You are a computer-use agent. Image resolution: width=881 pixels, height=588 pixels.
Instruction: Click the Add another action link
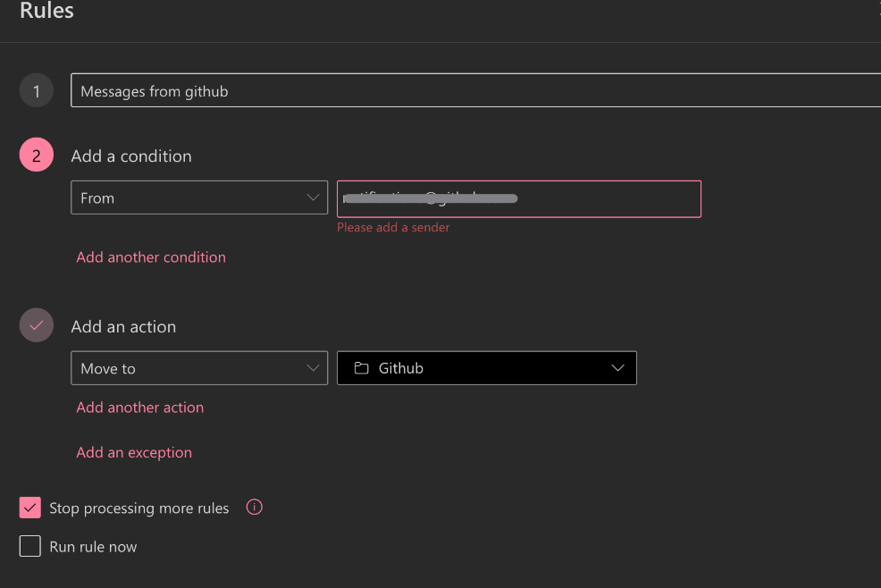click(140, 407)
